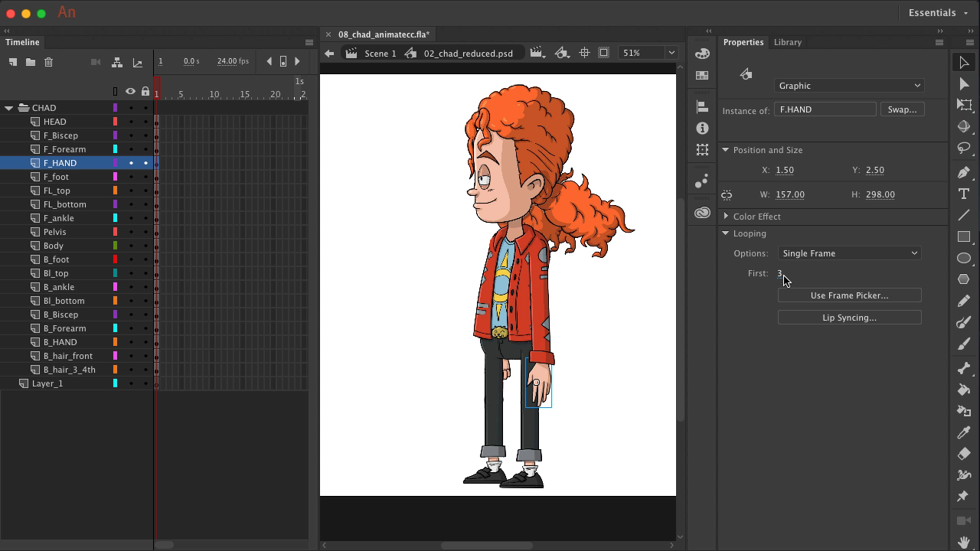Viewport: 980px width, 551px height.
Task: Toggle visibility dot for HEAD layer
Action: (131, 122)
